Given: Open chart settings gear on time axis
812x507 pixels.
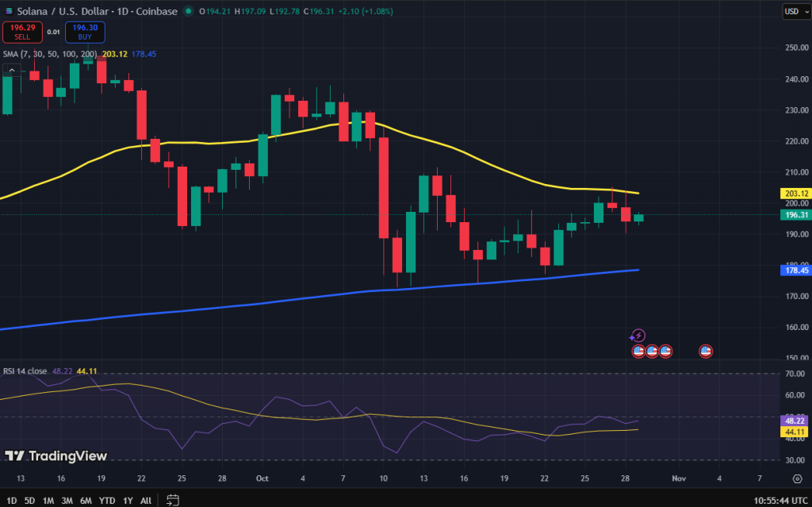Looking at the screenshot, I should 798,478.
